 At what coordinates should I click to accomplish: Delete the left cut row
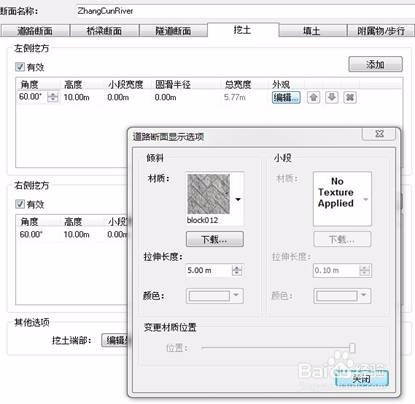(x=350, y=97)
